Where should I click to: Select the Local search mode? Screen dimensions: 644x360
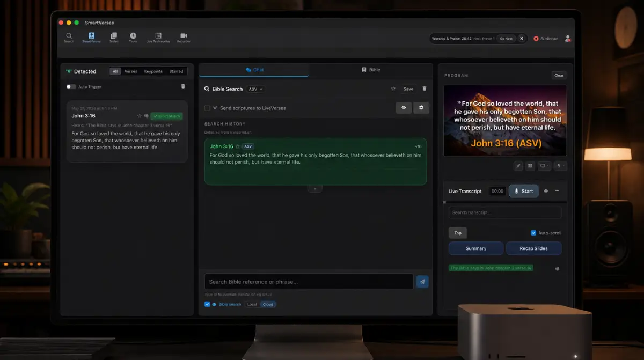coord(252,304)
